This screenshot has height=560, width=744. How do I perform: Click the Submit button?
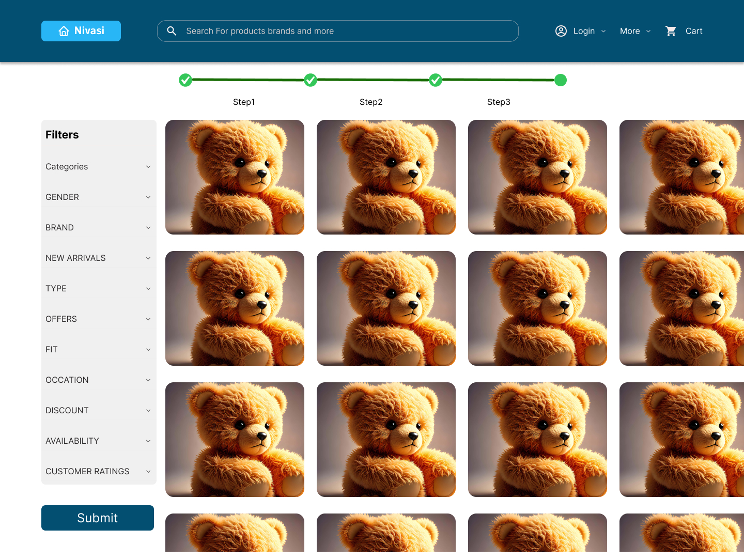pyautogui.click(x=98, y=518)
